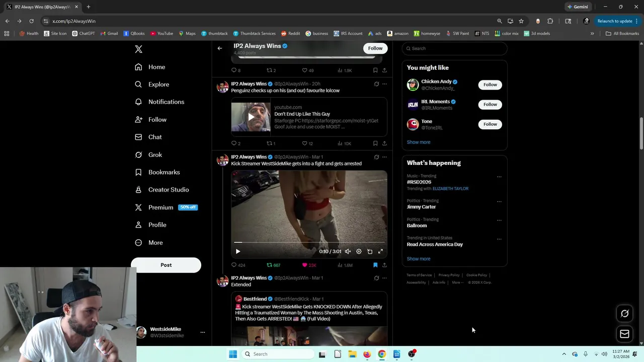Open the Privacy Policy link
The image size is (644, 362).
(x=449, y=275)
